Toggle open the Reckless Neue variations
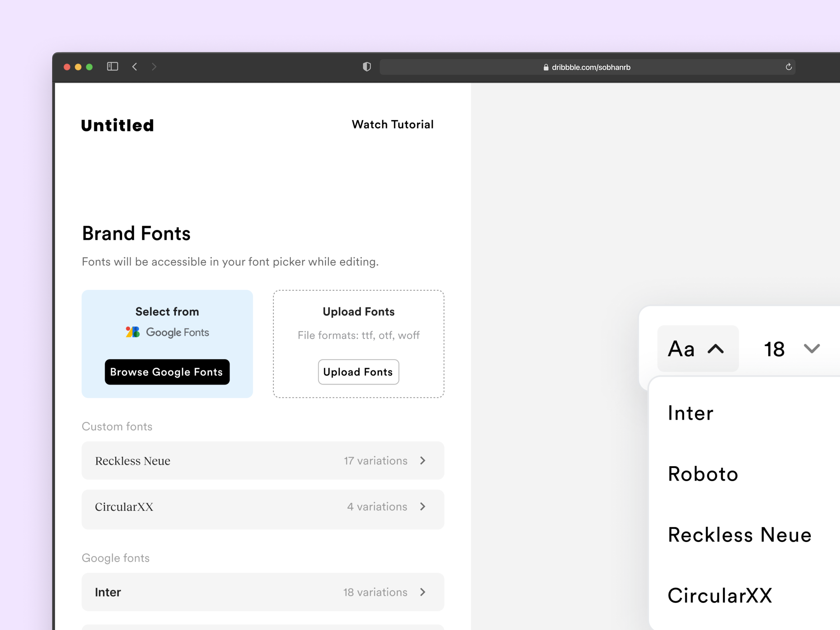This screenshot has width=840, height=630. tap(423, 461)
